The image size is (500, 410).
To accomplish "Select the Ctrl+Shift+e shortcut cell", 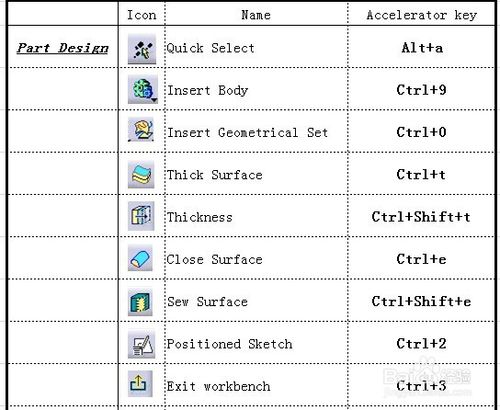I will click(421, 301).
